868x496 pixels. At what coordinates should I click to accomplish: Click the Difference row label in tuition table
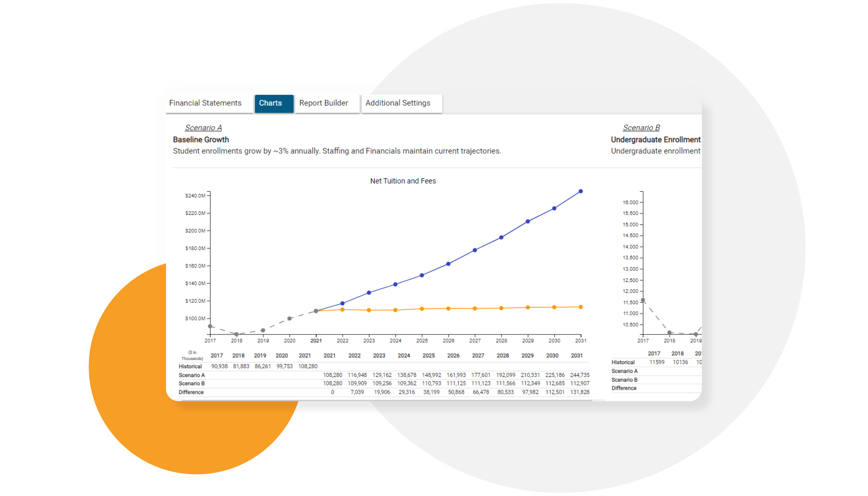click(x=191, y=392)
